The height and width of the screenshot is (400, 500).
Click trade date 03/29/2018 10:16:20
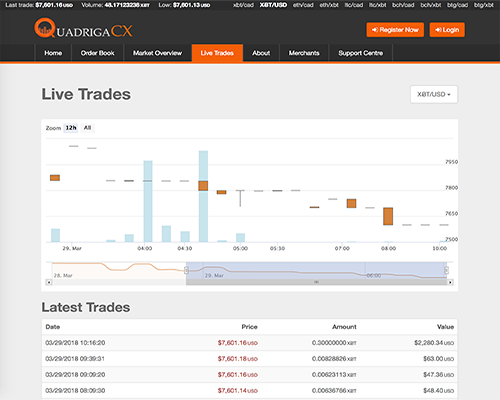click(75, 343)
